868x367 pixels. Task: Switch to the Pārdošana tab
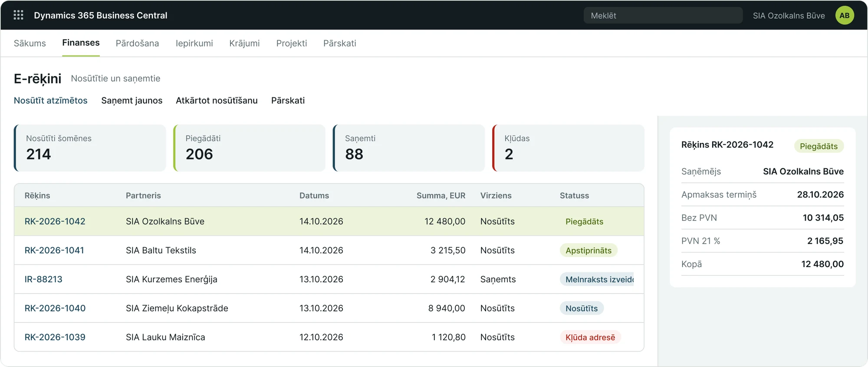click(x=137, y=43)
